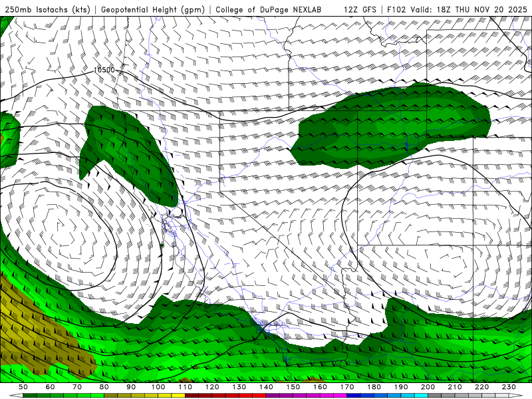Click the bright red swatch left of 140
The width and height of the screenshot is (532, 399).
tap(259, 396)
